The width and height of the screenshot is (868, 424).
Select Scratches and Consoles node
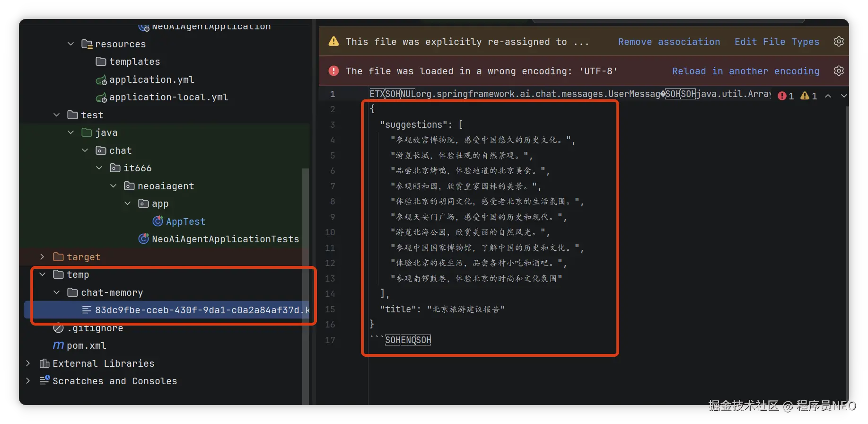(115, 381)
